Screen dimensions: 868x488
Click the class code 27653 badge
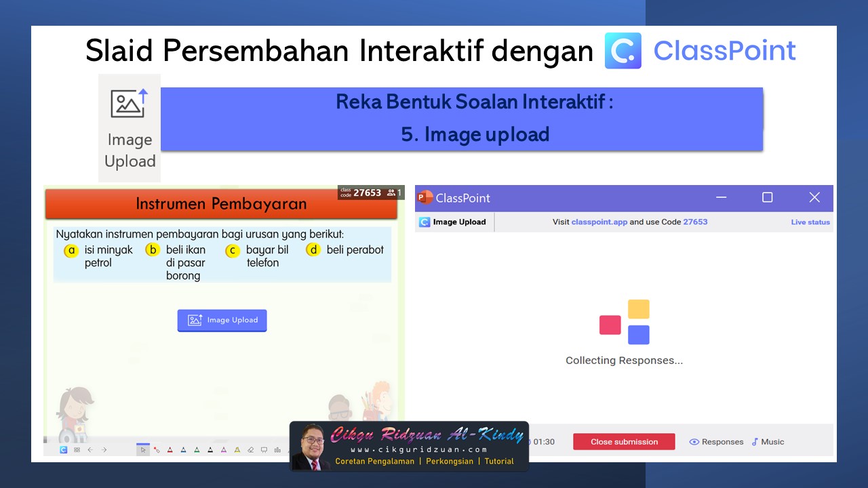pos(366,192)
